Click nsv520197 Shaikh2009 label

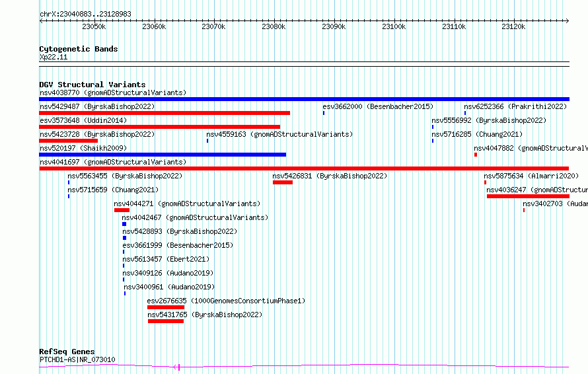[83, 148]
